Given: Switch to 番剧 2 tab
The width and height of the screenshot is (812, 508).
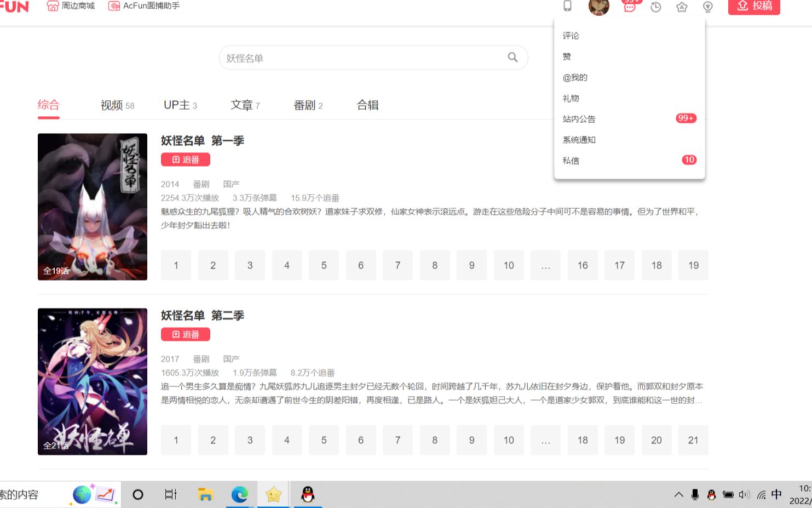Looking at the screenshot, I should pyautogui.click(x=308, y=105).
